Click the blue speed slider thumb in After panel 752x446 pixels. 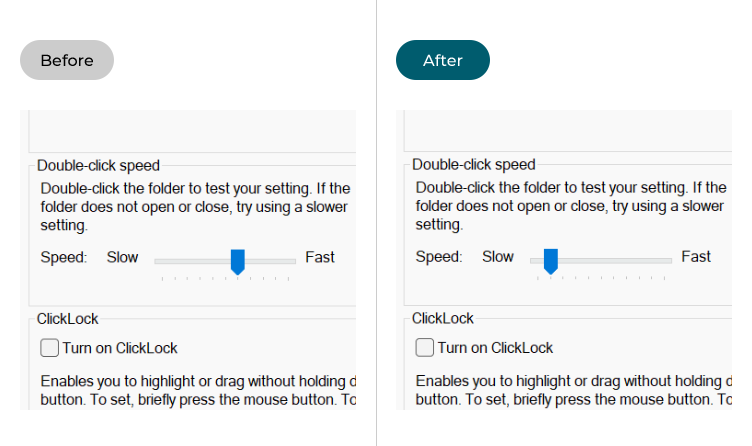[x=551, y=261]
